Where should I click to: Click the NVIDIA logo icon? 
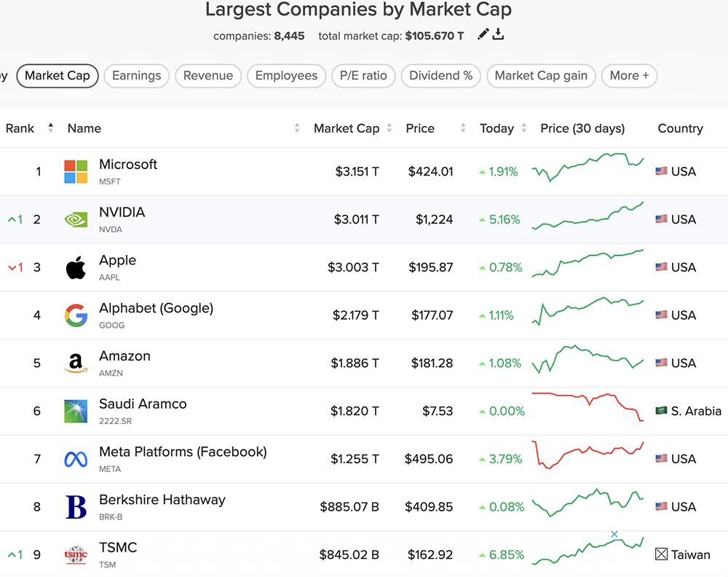tap(76, 219)
